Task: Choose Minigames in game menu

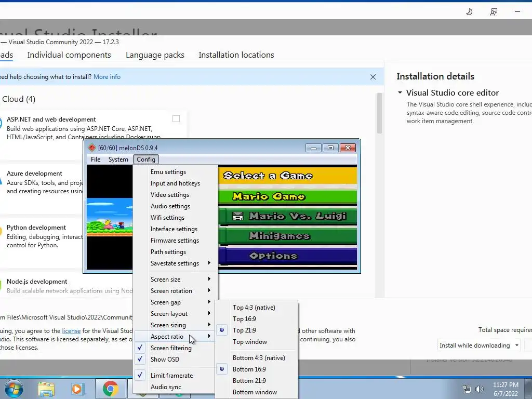Action: [x=288, y=236]
